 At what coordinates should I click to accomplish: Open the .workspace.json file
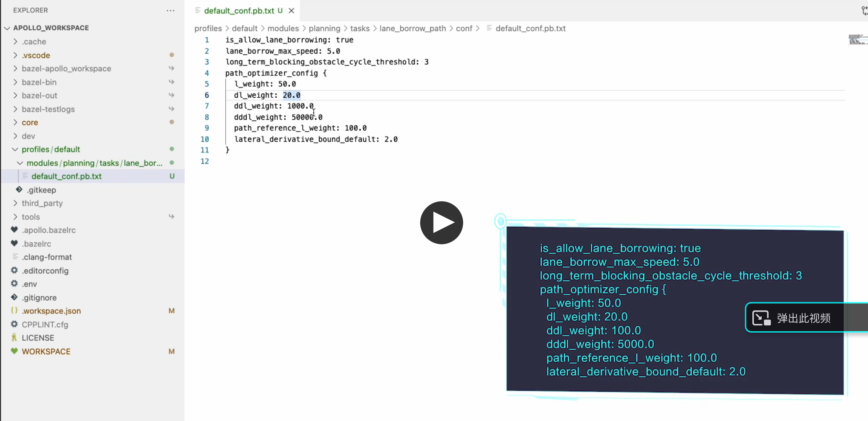pos(51,311)
